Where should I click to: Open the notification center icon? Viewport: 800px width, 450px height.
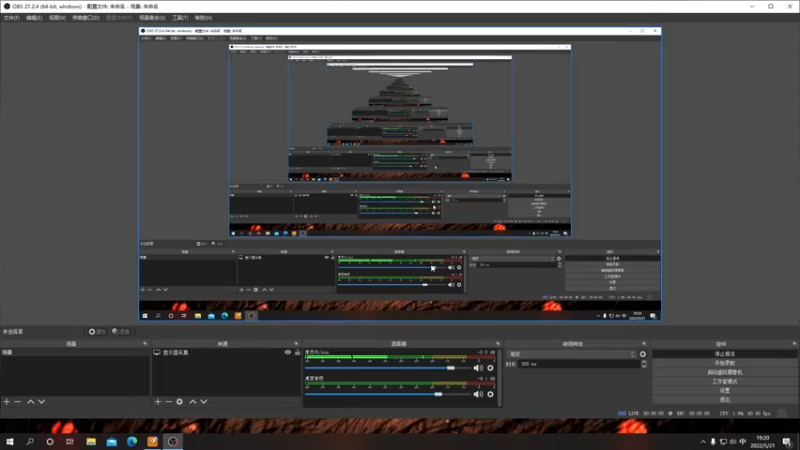pyautogui.click(x=787, y=442)
